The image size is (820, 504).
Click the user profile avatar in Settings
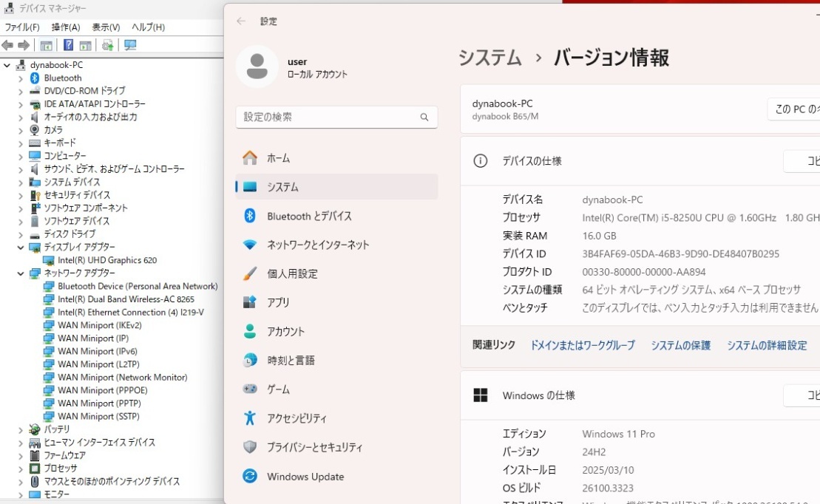257,67
